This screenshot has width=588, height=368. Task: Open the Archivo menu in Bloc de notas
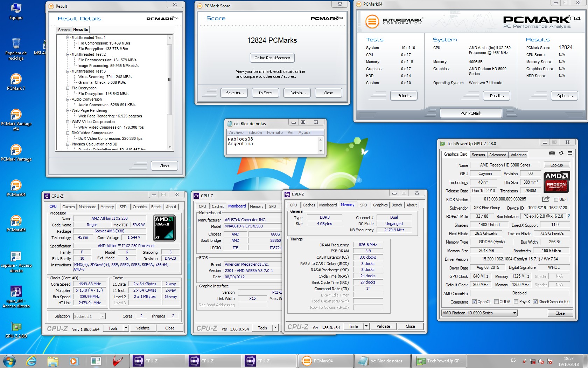(x=236, y=132)
